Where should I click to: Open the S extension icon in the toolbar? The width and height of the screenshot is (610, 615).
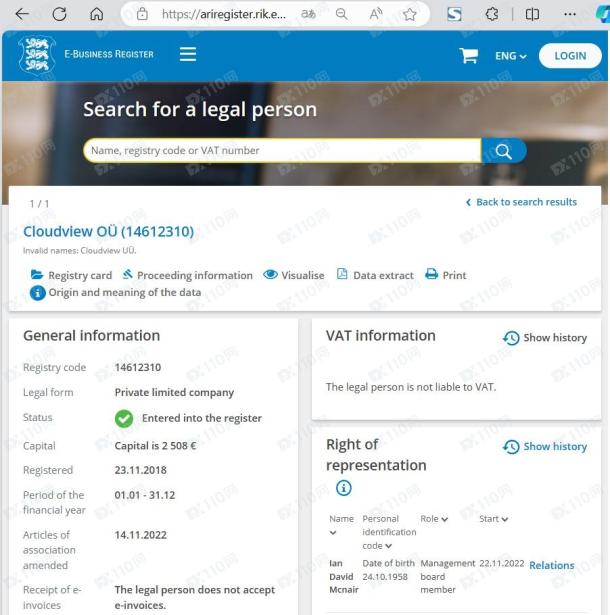(x=454, y=14)
